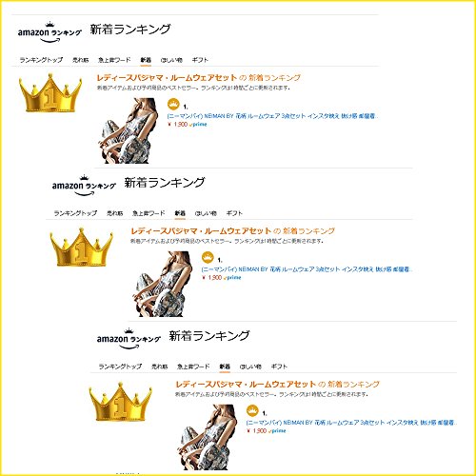
Task: Switch to the 売れ筋 tab in the topmost panel
Action: point(80,60)
